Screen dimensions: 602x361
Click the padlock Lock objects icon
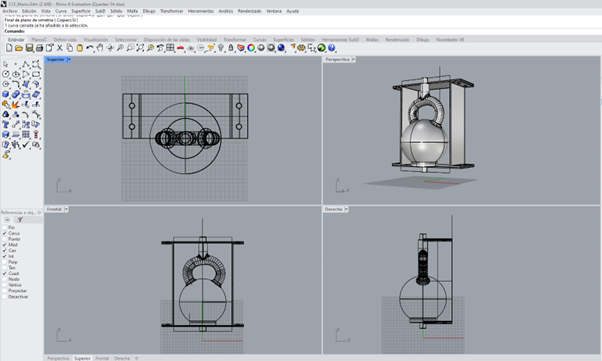tap(231, 48)
